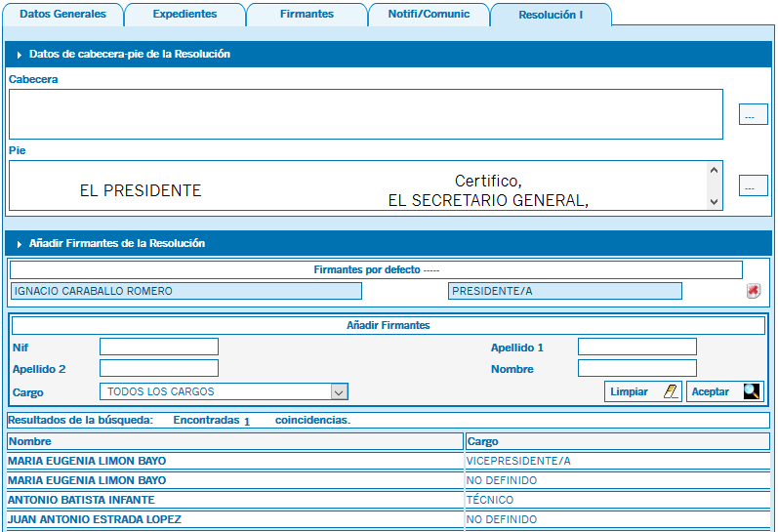Click the Aceptar button label
The height and width of the screenshot is (532, 778).
(x=710, y=391)
